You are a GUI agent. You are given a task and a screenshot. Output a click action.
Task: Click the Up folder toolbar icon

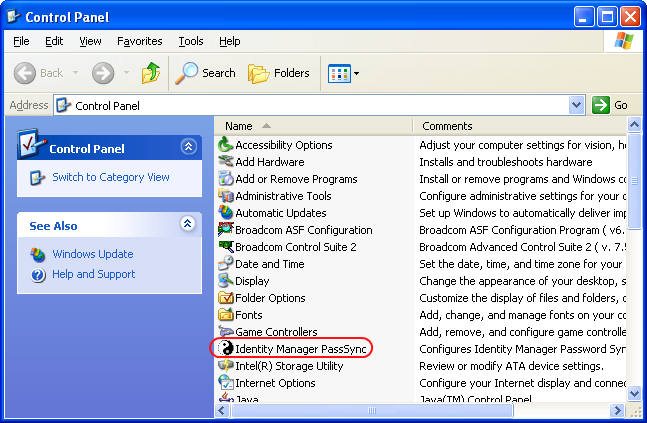tap(151, 73)
